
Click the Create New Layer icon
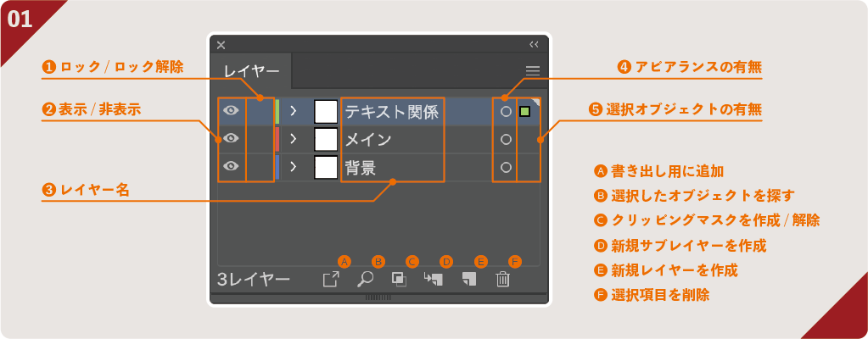(x=468, y=280)
